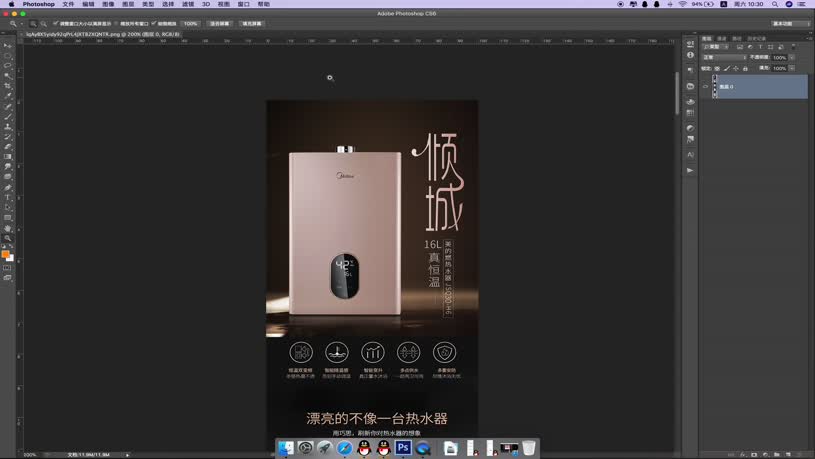Select the Blur tool
The height and width of the screenshot is (459, 815).
click(x=7, y=167)
